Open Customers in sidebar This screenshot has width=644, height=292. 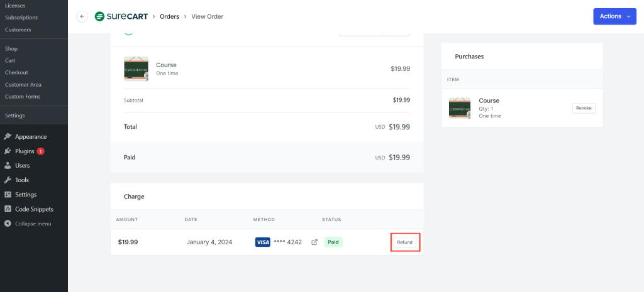(18, 30)
